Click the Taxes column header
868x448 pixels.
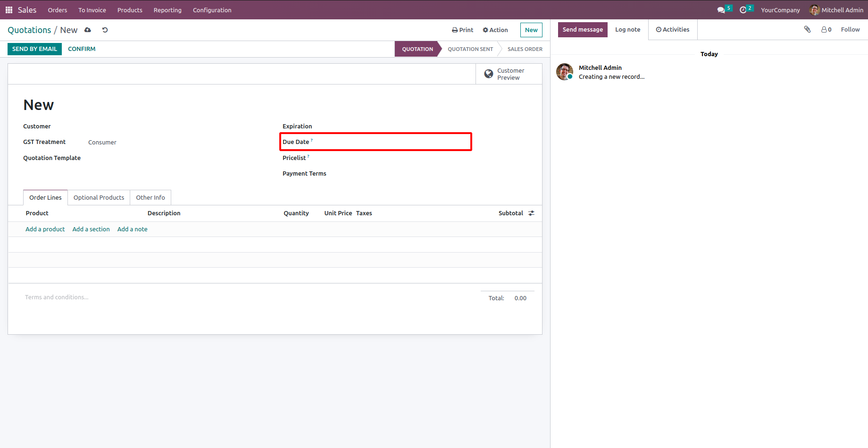tap(364, 213)
